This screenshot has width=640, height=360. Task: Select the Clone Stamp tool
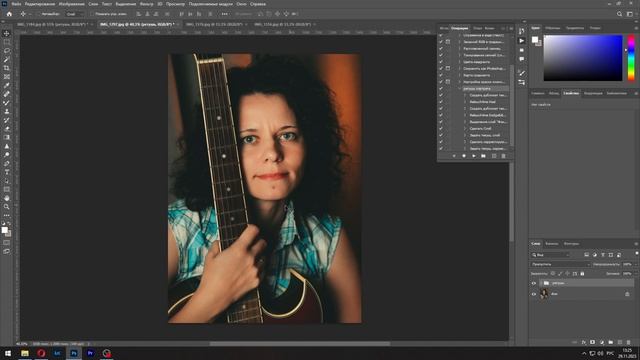7,111
